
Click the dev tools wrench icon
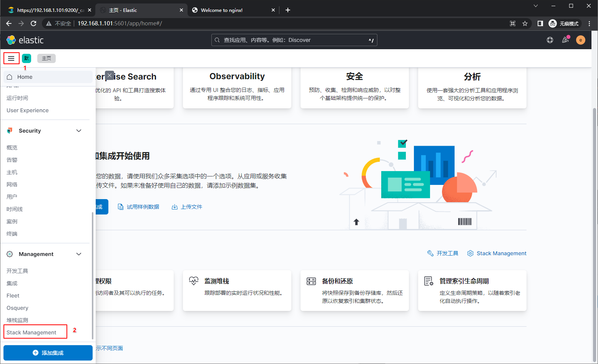[430, 253]
